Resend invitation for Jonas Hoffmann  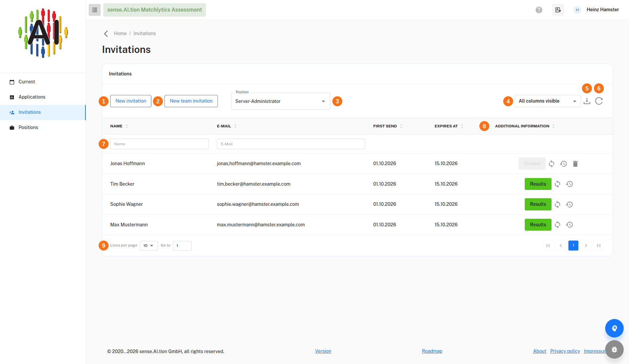click(x=552, y=164)
